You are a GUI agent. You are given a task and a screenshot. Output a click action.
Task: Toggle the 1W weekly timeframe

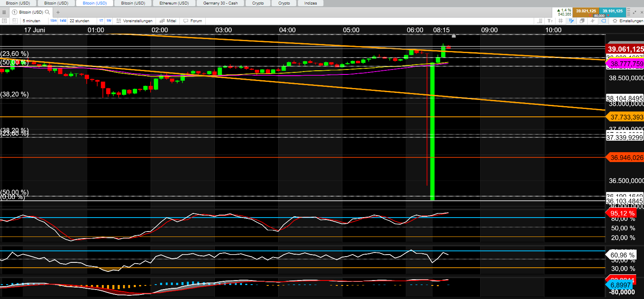pos(109,21)
